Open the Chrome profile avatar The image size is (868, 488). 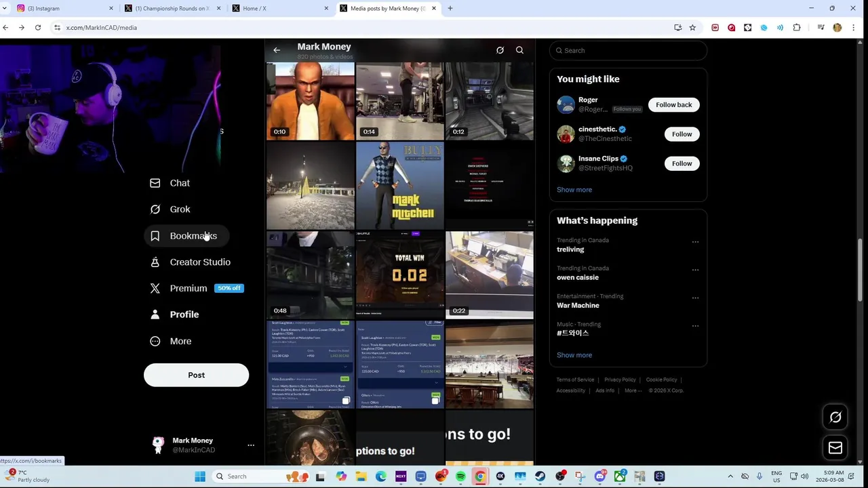click(837, 28)
